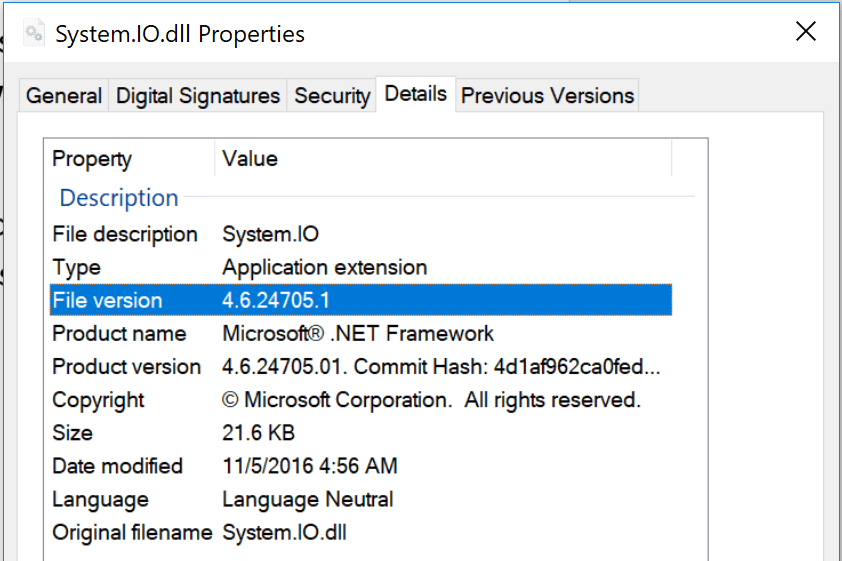Click the 4.6.24705.1 version value
Viewport: 842px width, 561px height.
[x=276, y=300]
